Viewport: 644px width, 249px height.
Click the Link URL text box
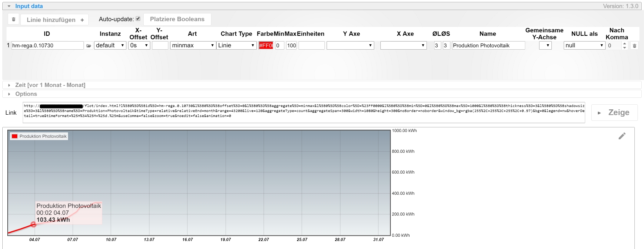tap(304, 112)
